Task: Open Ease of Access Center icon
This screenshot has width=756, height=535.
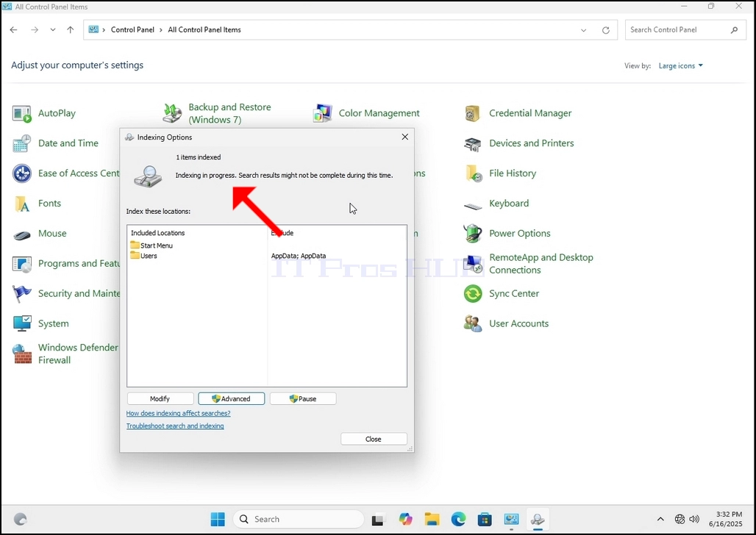Action: 22,173
